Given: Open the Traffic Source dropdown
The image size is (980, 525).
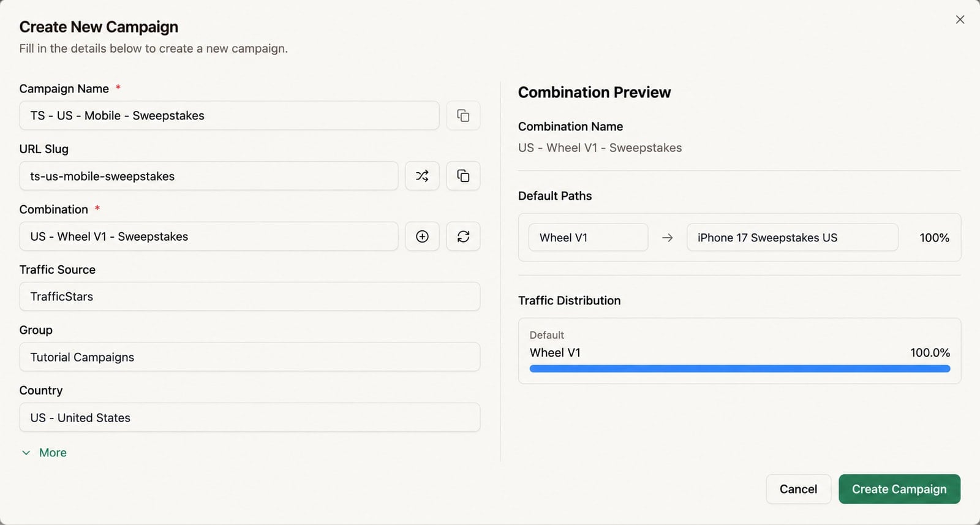Looking at the screenshot, I should [250, 296].
